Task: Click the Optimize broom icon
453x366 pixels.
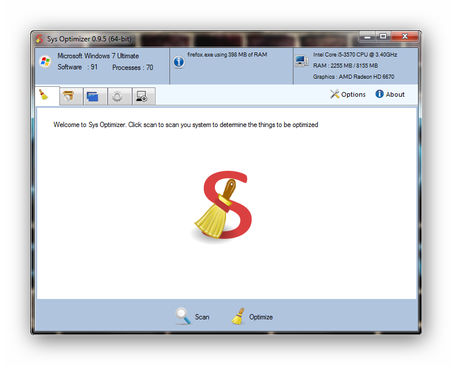Action: [238, 316]
